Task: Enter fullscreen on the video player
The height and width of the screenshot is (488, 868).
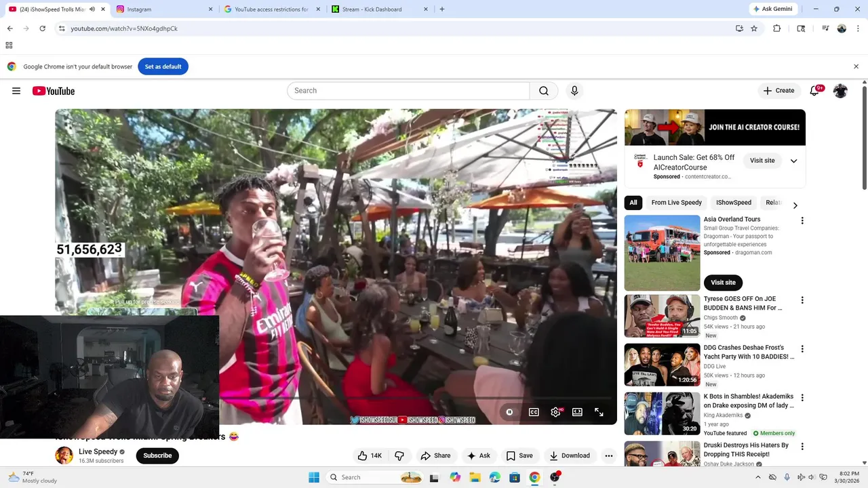Action: (x=599, y=412)
